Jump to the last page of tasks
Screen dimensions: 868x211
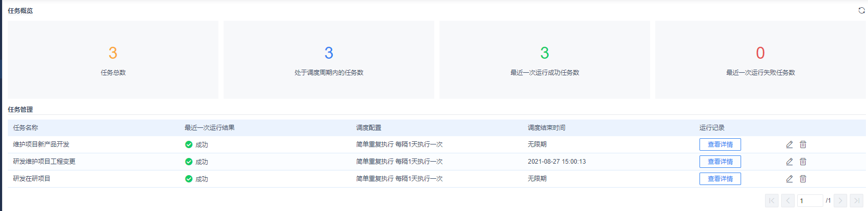pyautogui.click(x=857, y=201)
